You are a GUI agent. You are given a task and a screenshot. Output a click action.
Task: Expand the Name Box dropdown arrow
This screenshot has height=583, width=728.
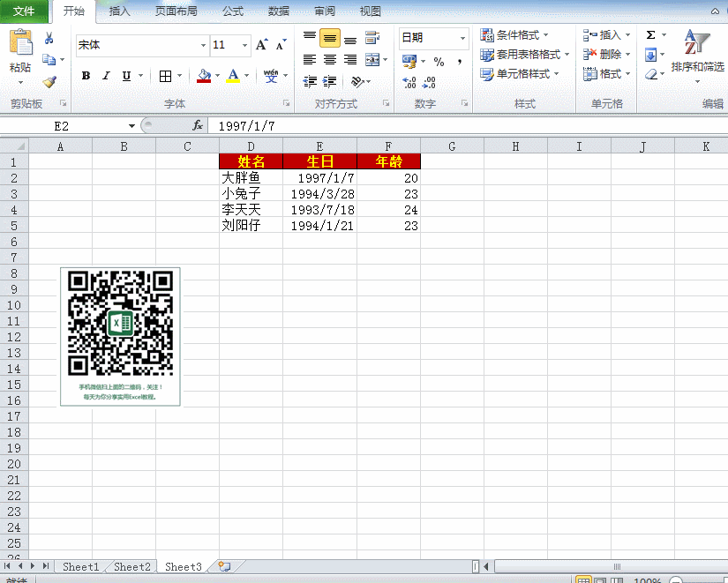coord(131,126)
